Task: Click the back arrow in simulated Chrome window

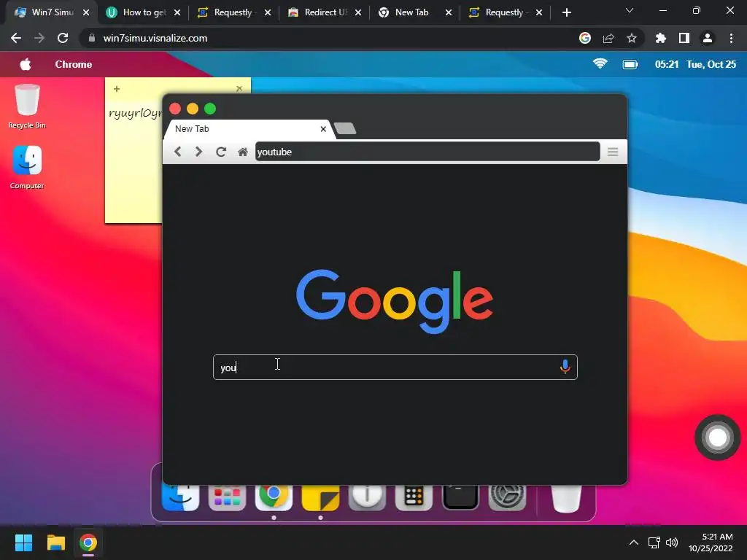Action: [x=178, y=152]
